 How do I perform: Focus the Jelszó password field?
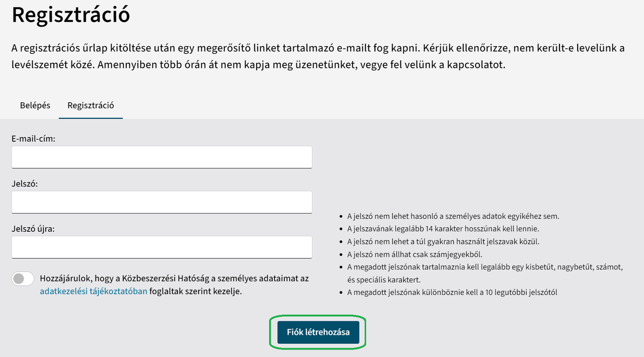162,202
